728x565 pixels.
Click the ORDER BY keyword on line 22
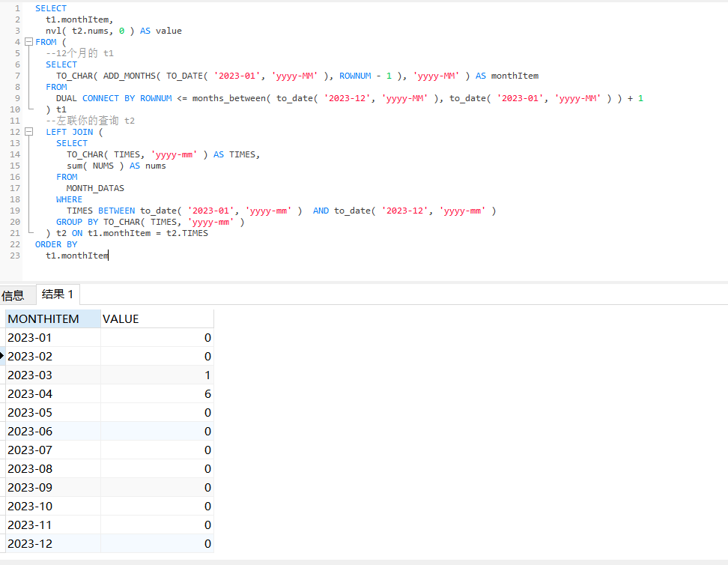click(x=56, y=244)
